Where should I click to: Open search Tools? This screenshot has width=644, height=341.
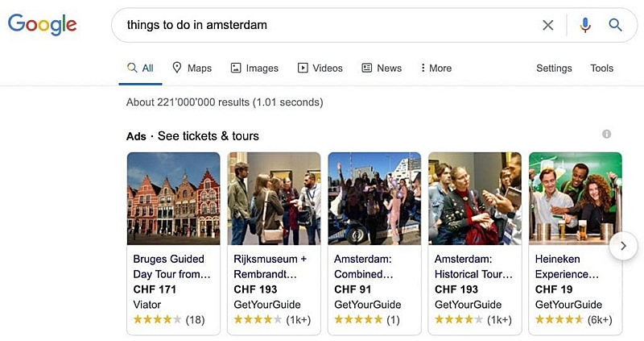601,69
